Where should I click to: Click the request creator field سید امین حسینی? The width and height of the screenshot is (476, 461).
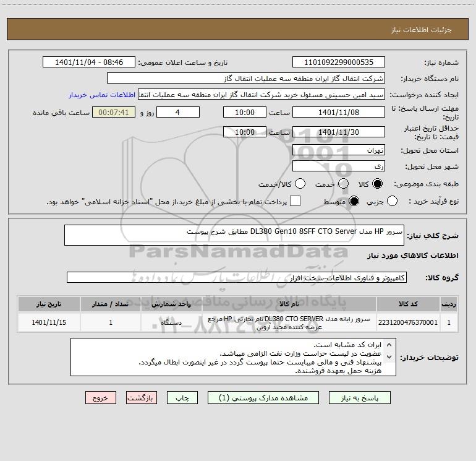pos(261,95)
